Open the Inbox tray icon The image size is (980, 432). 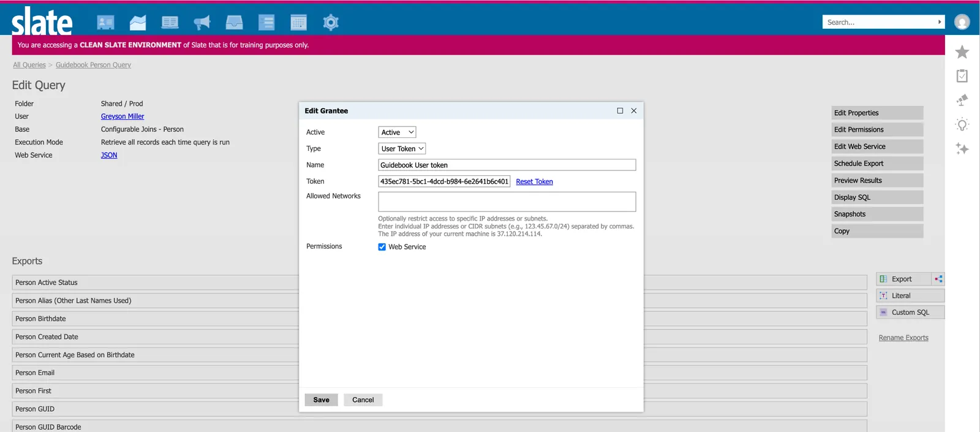(234, 23)
